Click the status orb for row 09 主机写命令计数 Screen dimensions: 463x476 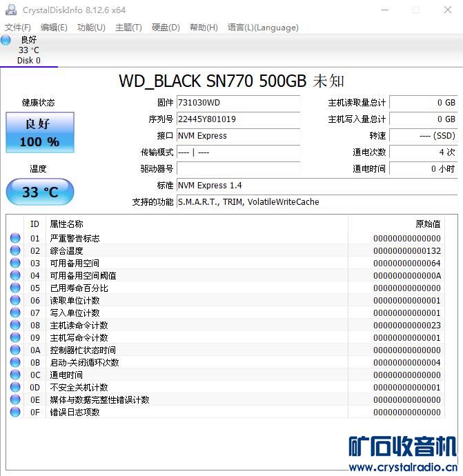pos(15,337)
